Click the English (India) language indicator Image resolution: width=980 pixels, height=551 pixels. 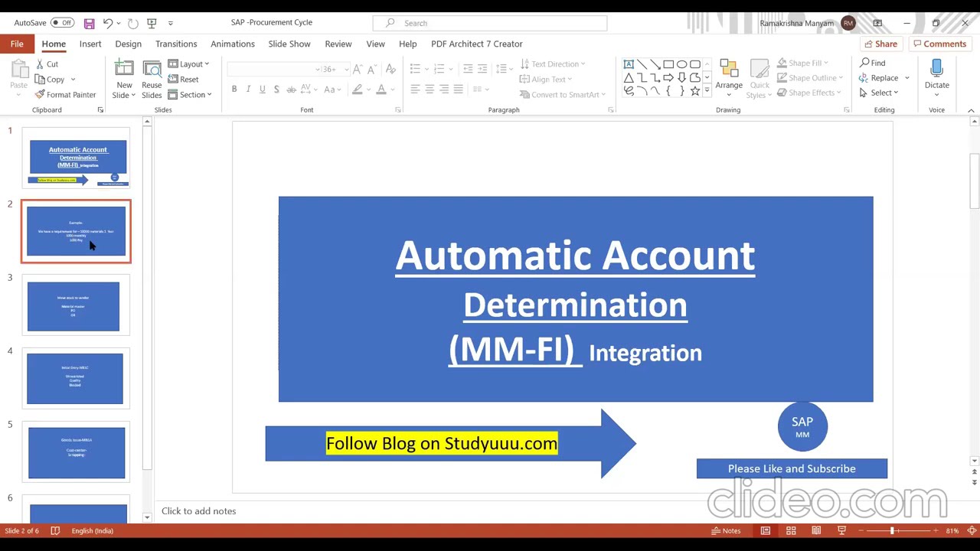point(93,531)
